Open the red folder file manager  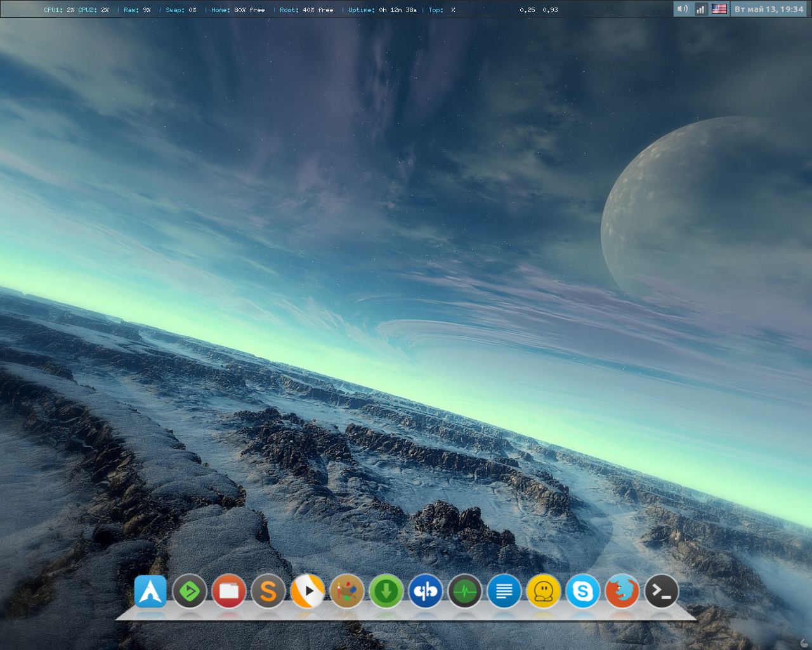tap(229, 592)
